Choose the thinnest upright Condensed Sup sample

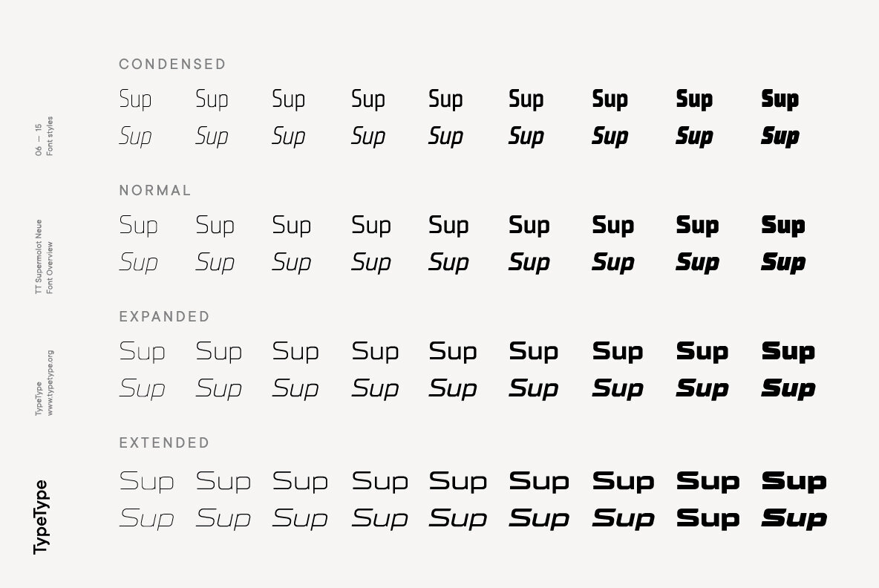pyautogui.click(x=135, y=99)
